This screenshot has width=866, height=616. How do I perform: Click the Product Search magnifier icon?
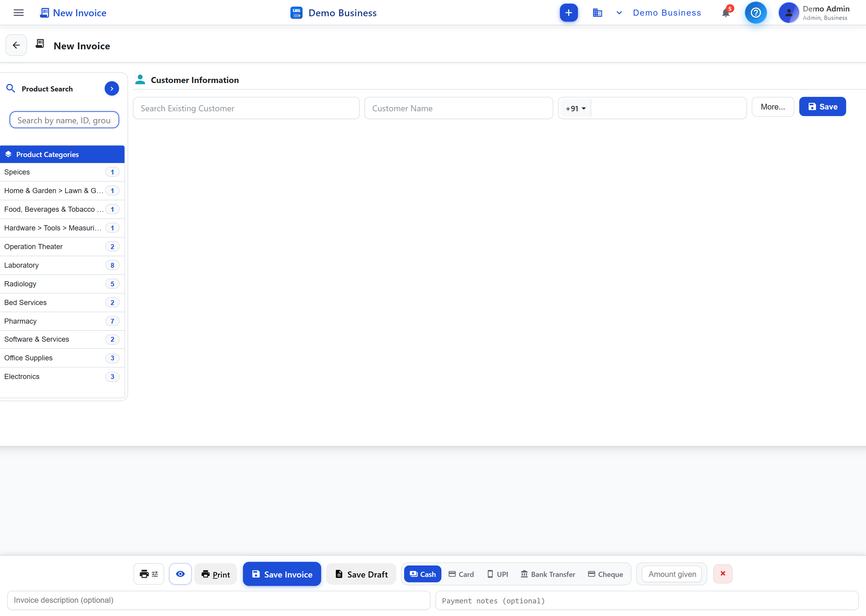tap(11, 89)
